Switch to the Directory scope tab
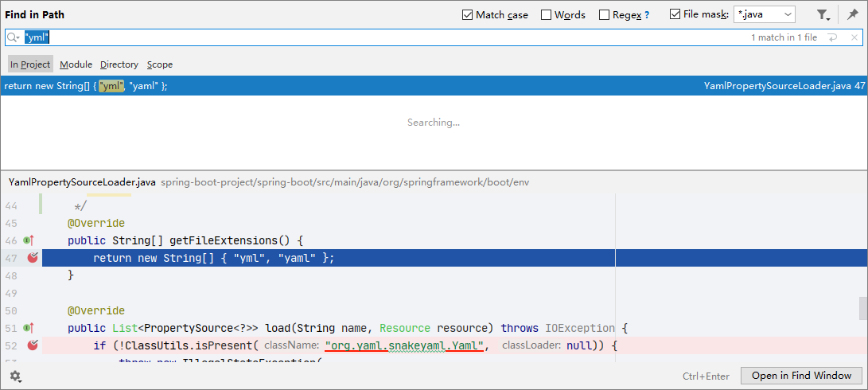The width and height of the screenshot is (868, 390). pyautogui.click(x=119, y=64)
